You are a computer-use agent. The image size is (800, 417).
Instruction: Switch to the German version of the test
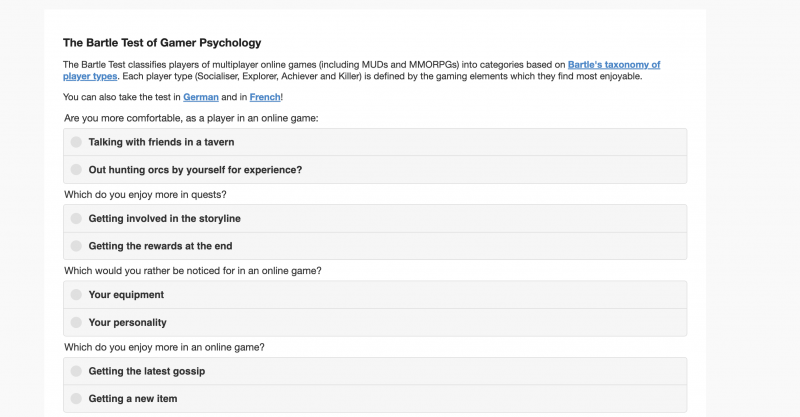tap(200, 97)
